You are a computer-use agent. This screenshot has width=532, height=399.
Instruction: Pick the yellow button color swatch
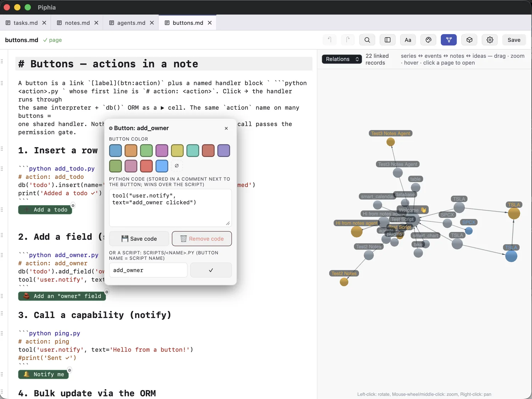tap(177, 151)
